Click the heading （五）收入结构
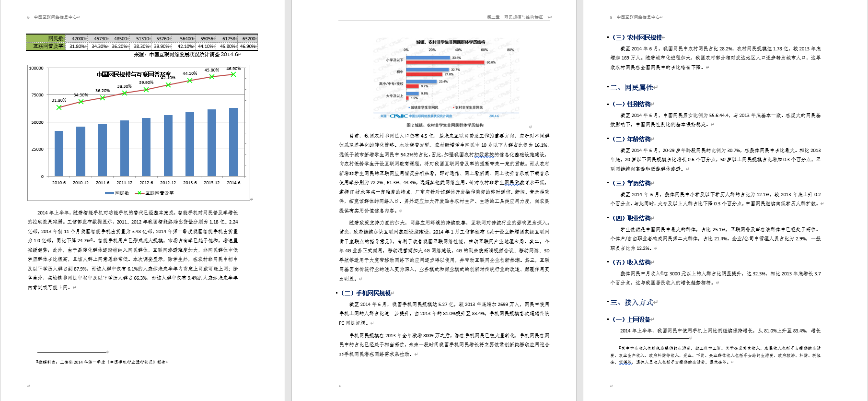Image resolution: width=868 pixels, height=401 pixels. tap(631, 262)
